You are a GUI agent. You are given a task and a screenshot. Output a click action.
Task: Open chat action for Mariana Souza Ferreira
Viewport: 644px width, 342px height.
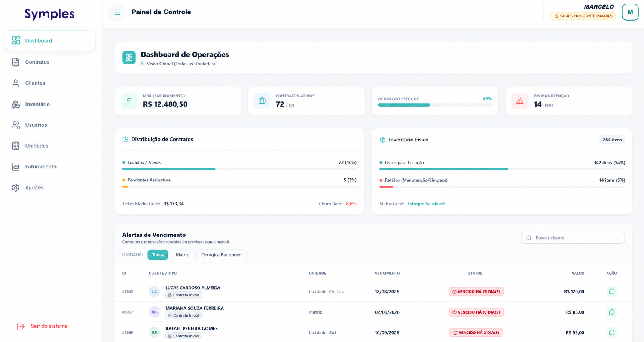tap(611, 312)
